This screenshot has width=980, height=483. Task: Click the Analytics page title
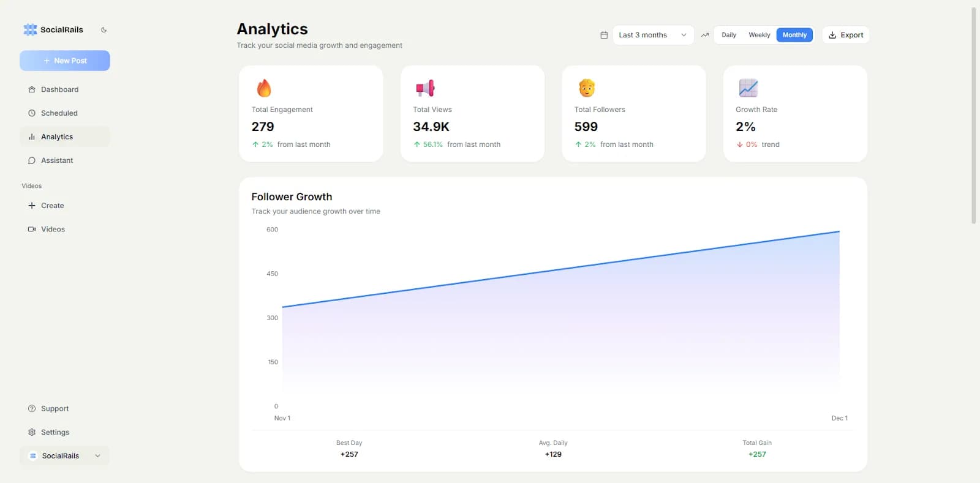point(273,29)
